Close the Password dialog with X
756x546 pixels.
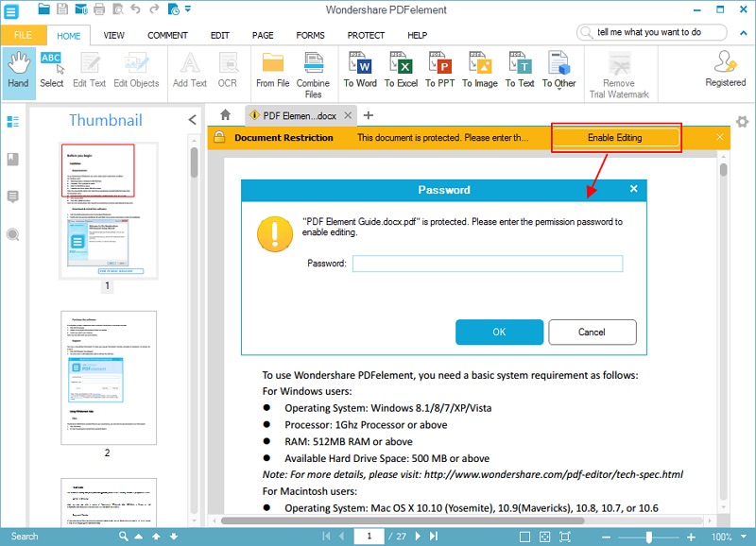[633, 189]
